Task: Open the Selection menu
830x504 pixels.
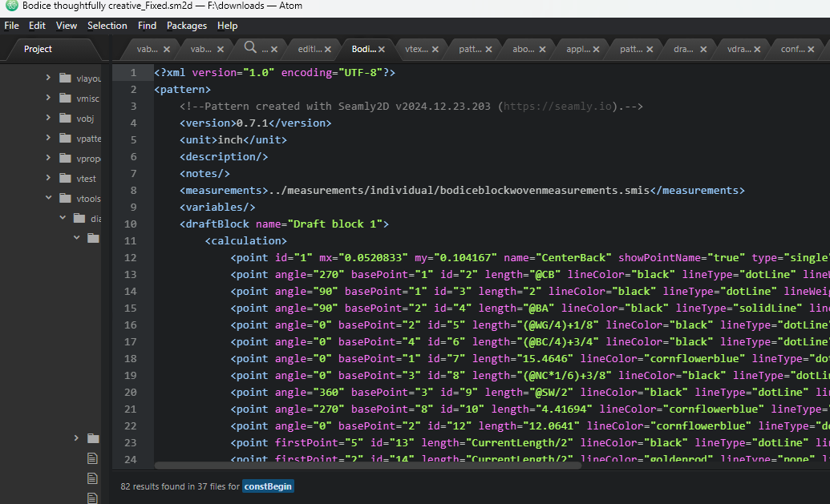Action: point(107,26)
